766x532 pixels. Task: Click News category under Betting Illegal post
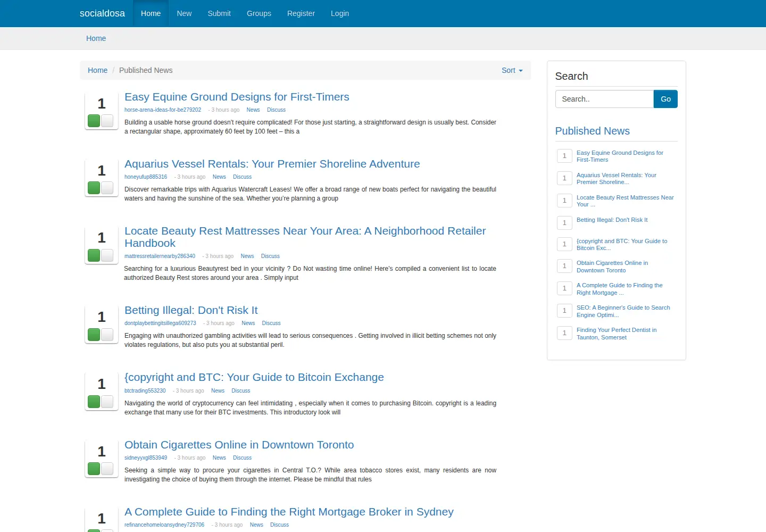point(248,323)
